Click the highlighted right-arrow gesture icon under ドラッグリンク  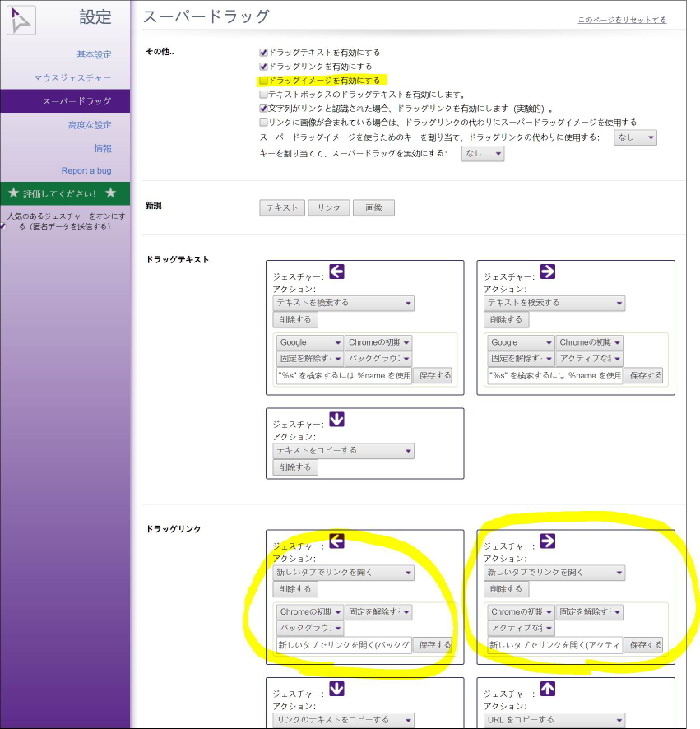[x=547, y=541]
